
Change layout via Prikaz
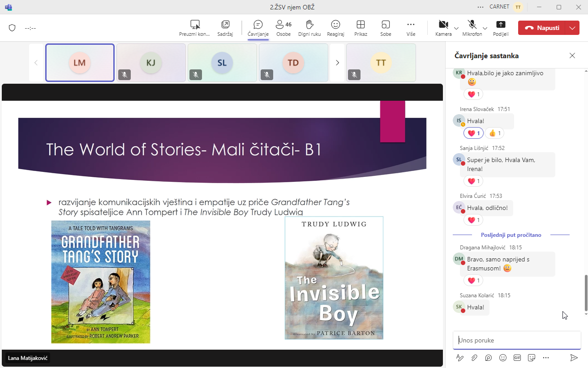pyautogui.click(x=361, y=28)
